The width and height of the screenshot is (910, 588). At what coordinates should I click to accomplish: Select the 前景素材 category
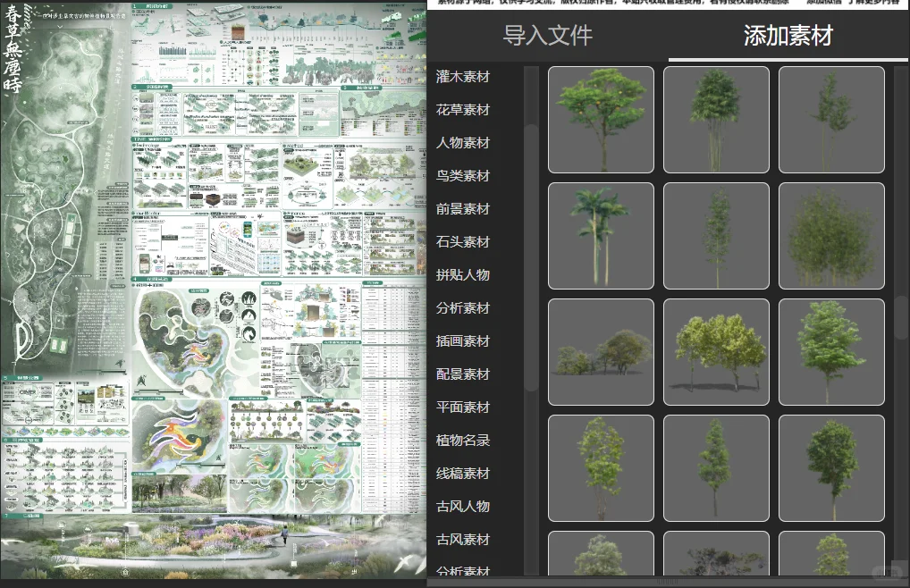pos(461,209)
